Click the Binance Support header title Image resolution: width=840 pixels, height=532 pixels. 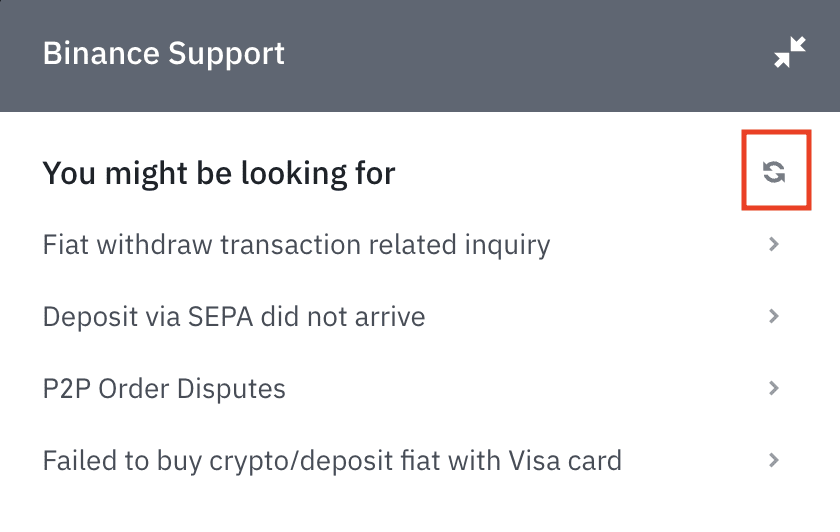[164, 53]
